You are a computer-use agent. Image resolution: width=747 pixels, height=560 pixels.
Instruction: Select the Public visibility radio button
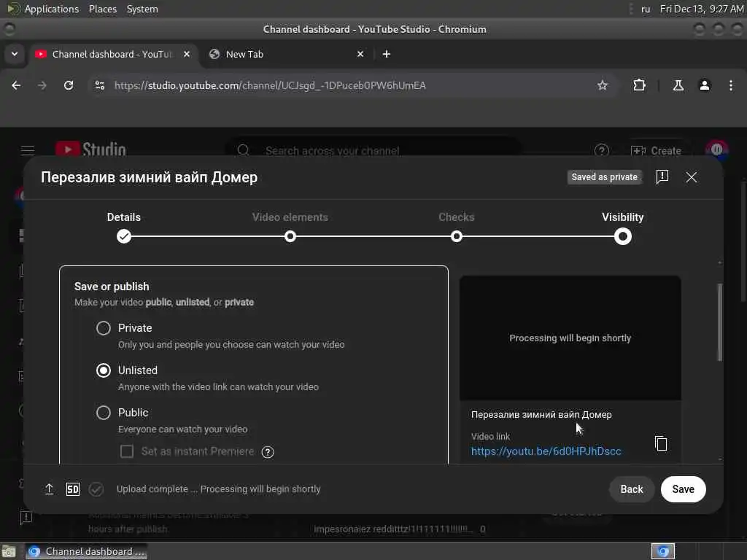click(x=104, y=413)
